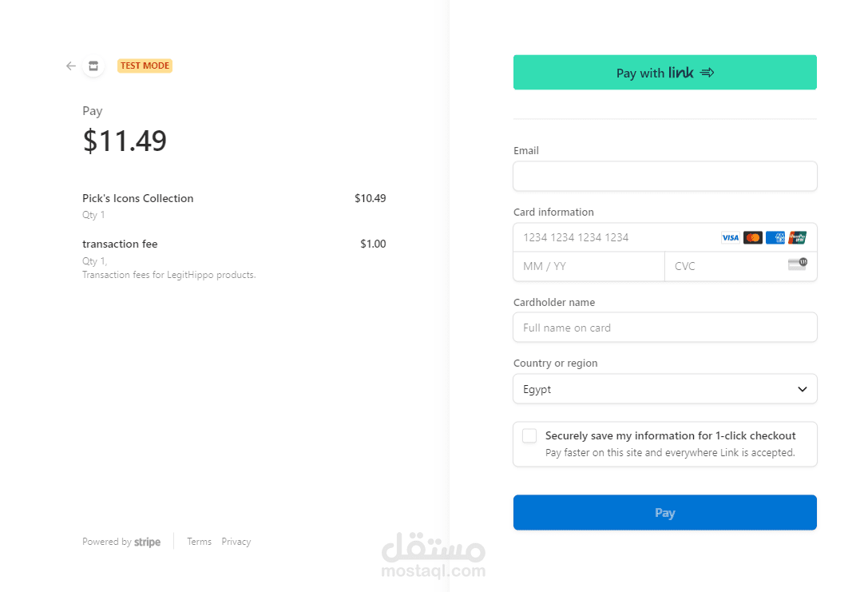Click the Mastercard logo icon
Image resolution: width=868 pixels, height=592 pixels.
[752, 237]
